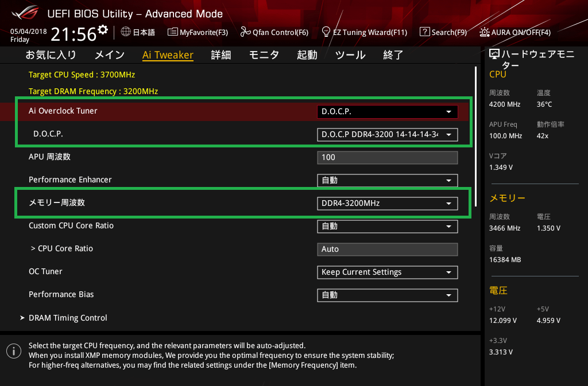Viewport: 588px width, 386px height.
Task: Click the 21:56 clock display
Action: (x=74, y=34)
